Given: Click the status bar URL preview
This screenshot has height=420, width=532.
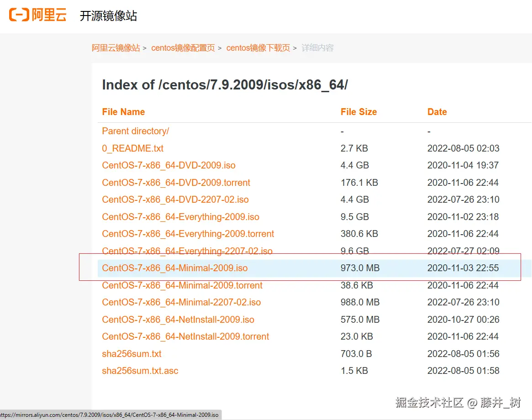Looking at the screenshot, I should tap(111, 415).
